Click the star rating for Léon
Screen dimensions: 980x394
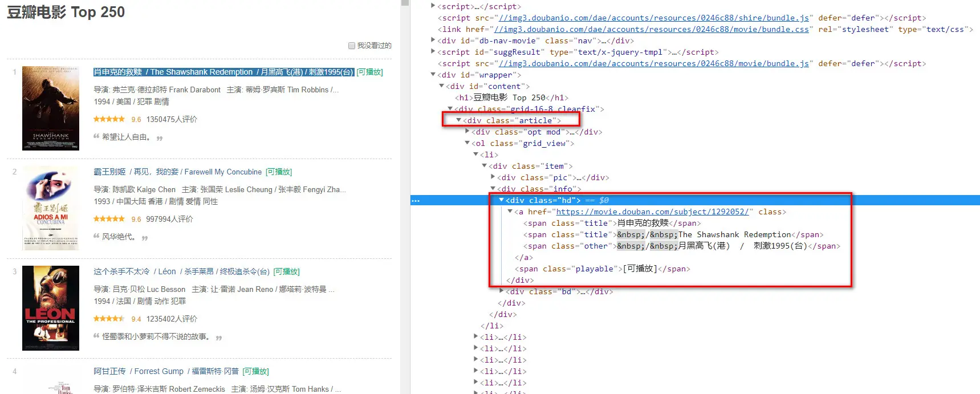[x=109, y=319]
